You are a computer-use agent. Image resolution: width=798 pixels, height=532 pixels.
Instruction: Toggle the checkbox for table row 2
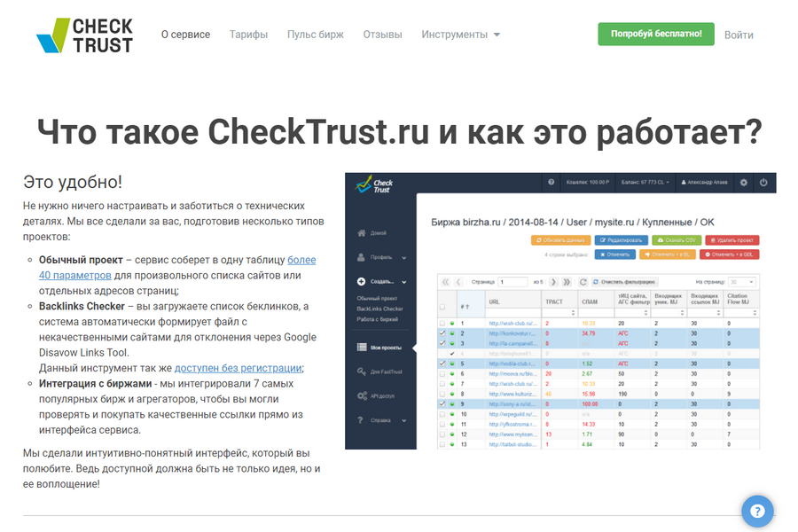pos(442,333)
